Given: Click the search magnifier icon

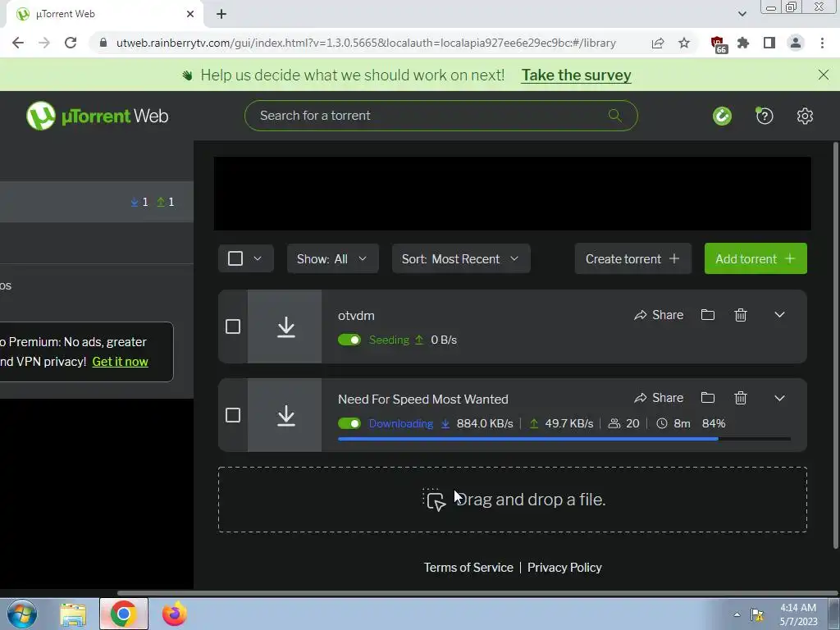Looking at the screenshot, I should (615, 115).
